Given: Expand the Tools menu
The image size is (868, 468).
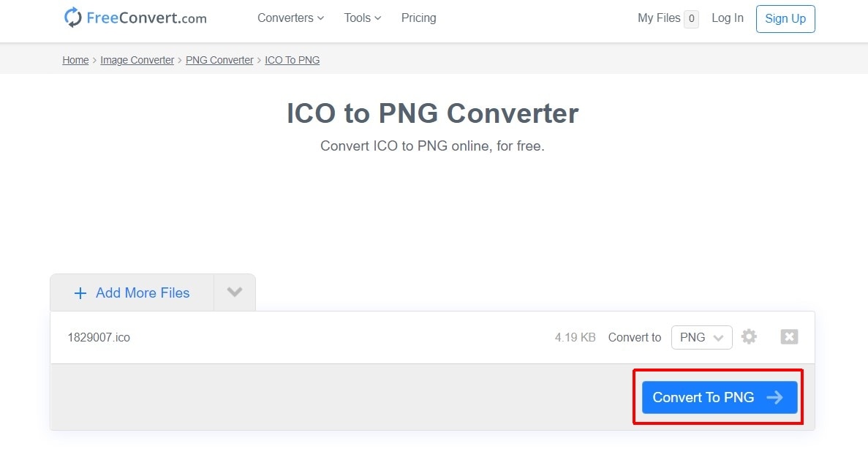Looking at the screenshot, I should 363,18.
